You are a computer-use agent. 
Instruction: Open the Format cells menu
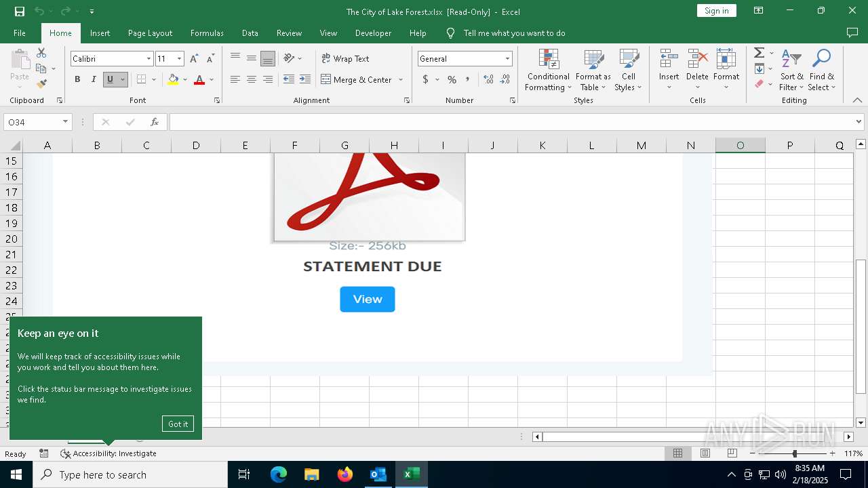[726, 70]
